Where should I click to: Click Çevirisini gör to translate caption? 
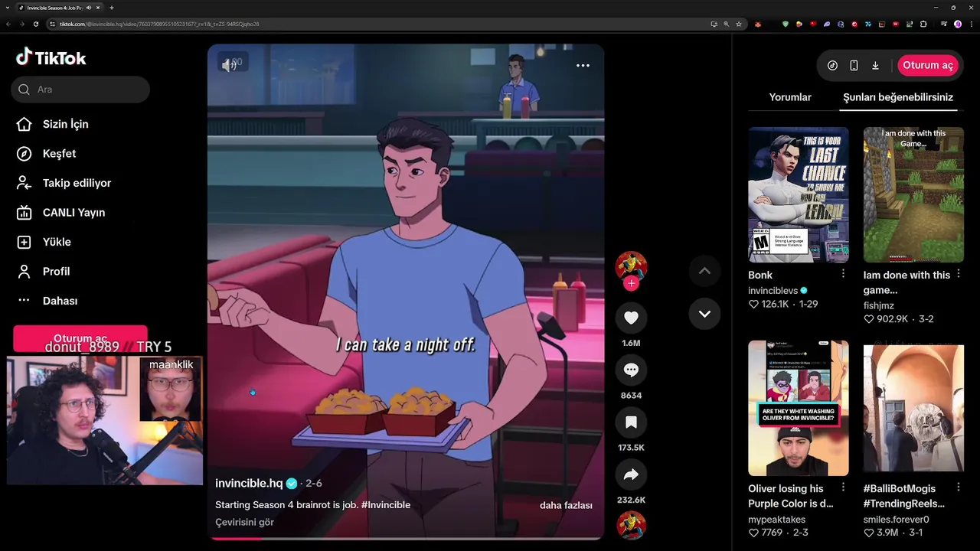(x=244, y=522)
